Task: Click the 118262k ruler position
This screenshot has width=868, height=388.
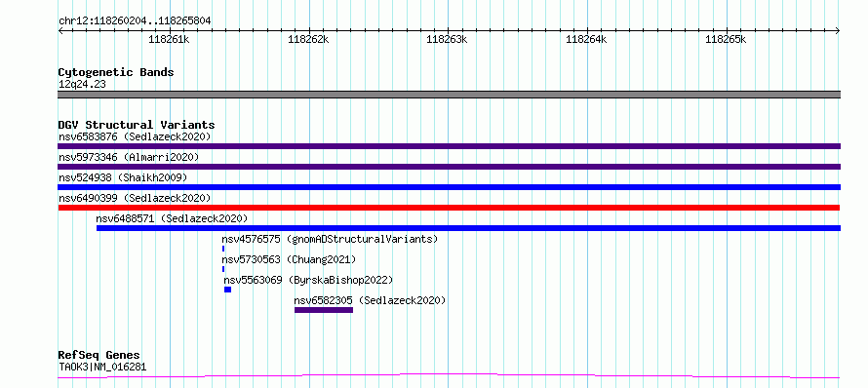Action: [x=308, y=40]
